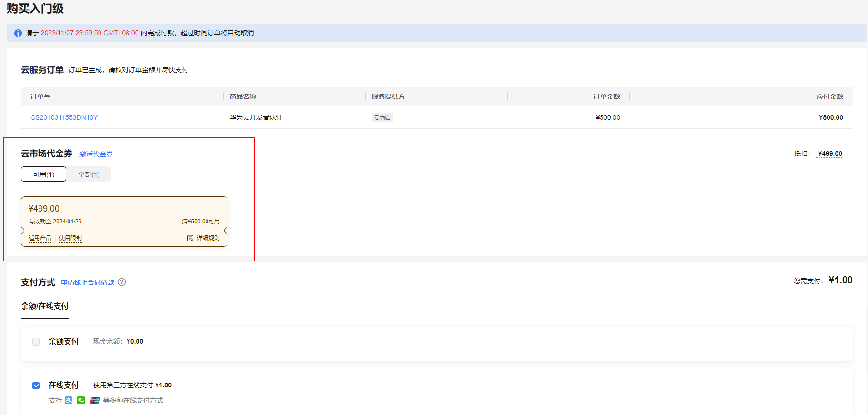
Task: Click the 订单号 column header
Action: [x=40, y=97]
